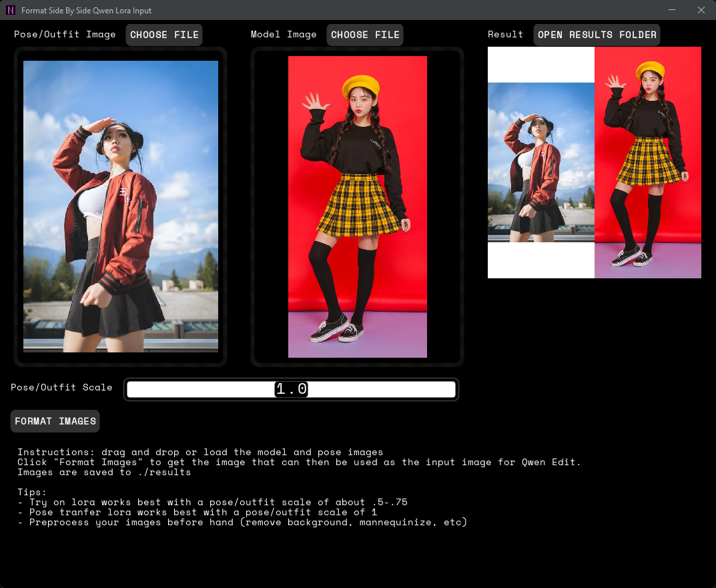Click Choose File for Model Image
Image resolution: width=716 pixels, height=588 pixels.
tap(365, 35)
